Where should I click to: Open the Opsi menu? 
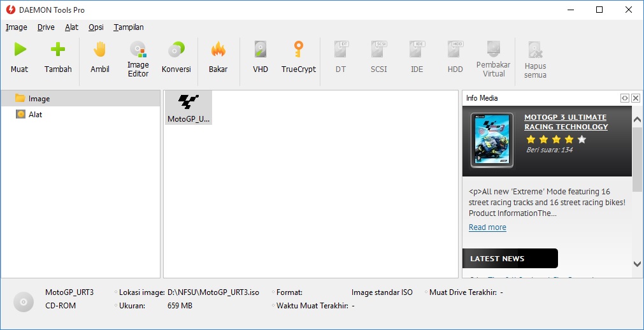coord(96,27)
